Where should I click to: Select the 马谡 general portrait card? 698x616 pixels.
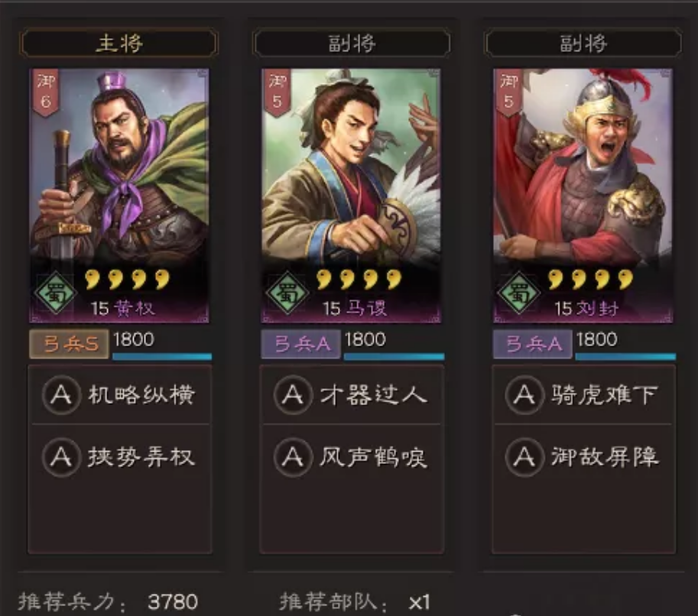tap(351, 196)
